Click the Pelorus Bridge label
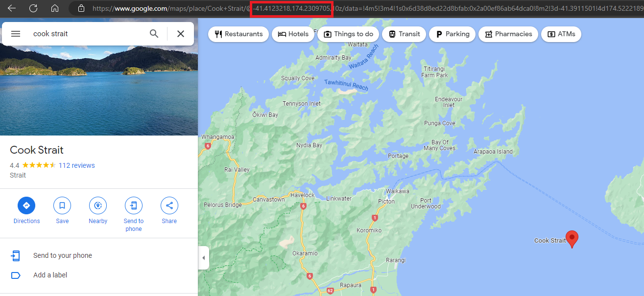The height and width of the screenshot is (296, 644). tap(223, 205)
